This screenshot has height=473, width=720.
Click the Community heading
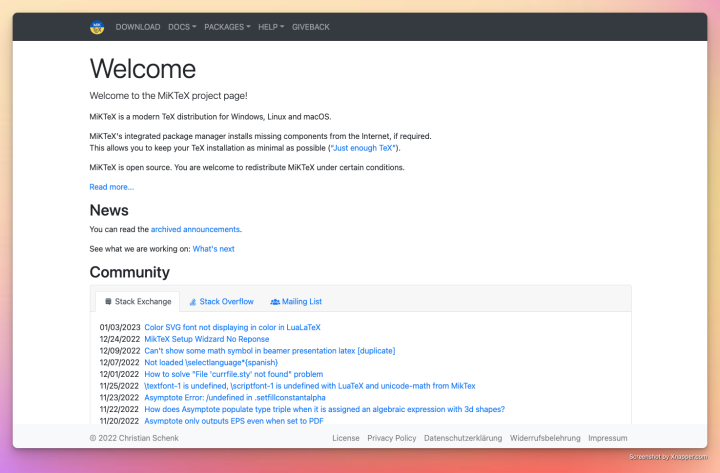129,272
